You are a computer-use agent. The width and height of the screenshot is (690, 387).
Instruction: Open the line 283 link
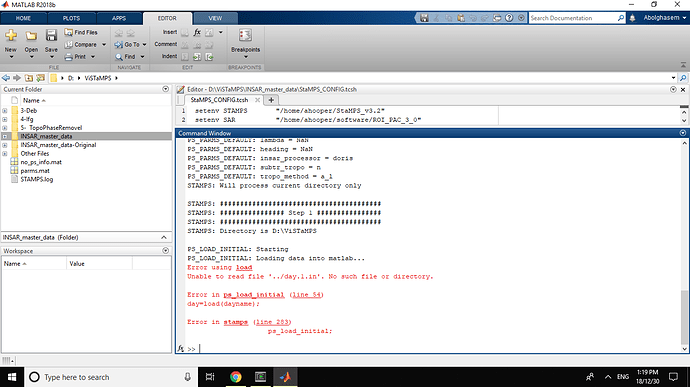pyautogui.click(x=272, y=322)
